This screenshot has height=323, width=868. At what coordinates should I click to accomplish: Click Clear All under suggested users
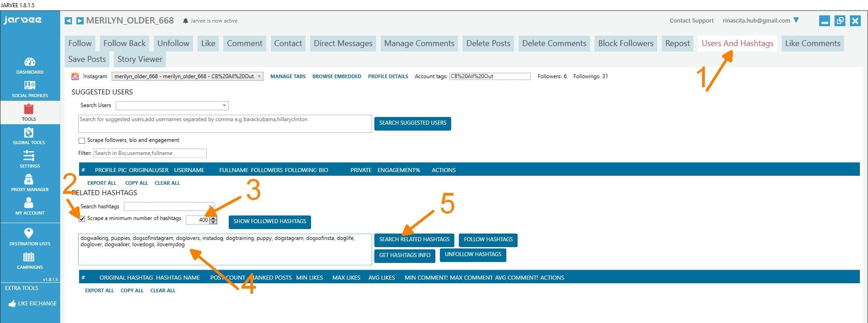(x=167, y=183)
